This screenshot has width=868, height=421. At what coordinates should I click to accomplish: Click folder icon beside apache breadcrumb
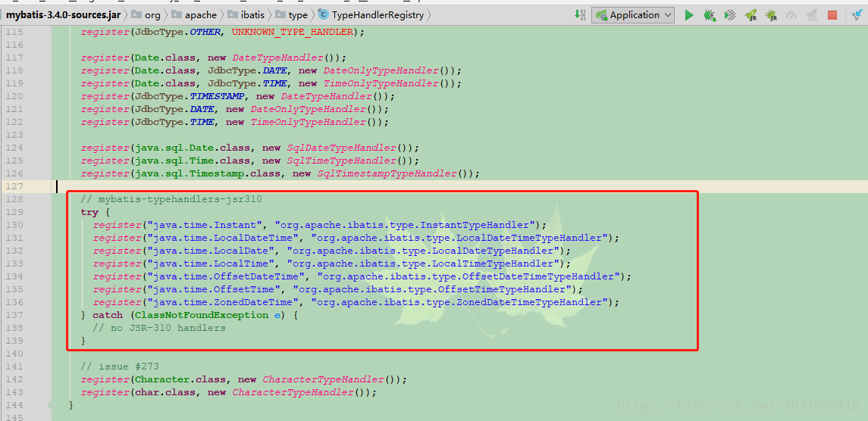point(176,15)
